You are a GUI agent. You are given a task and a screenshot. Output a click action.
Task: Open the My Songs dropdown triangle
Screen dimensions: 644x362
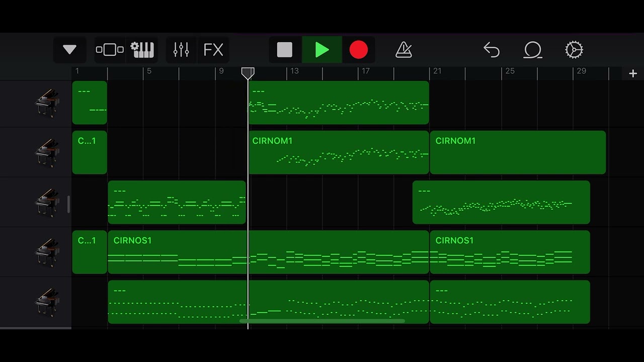tap(69, 50)
